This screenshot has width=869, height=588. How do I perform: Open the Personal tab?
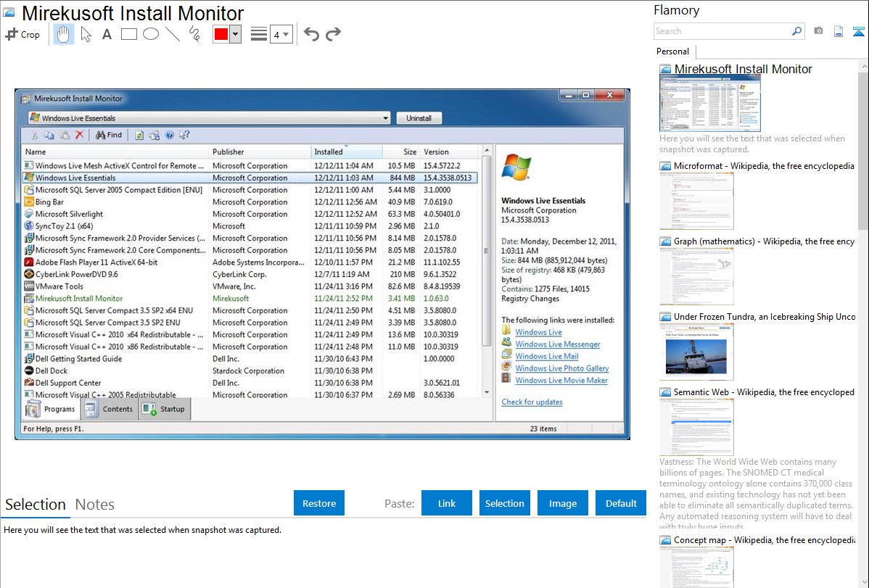tap(672, 51)
